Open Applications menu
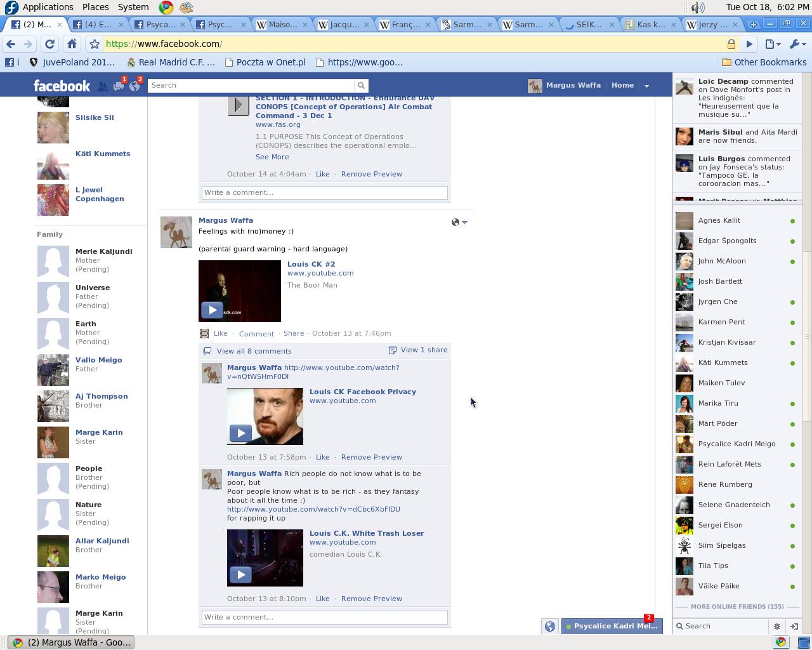 tap(48, 7)
